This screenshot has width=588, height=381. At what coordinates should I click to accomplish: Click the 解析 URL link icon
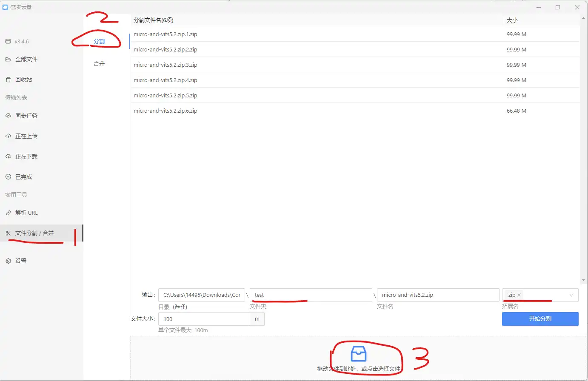coord(8,213)
